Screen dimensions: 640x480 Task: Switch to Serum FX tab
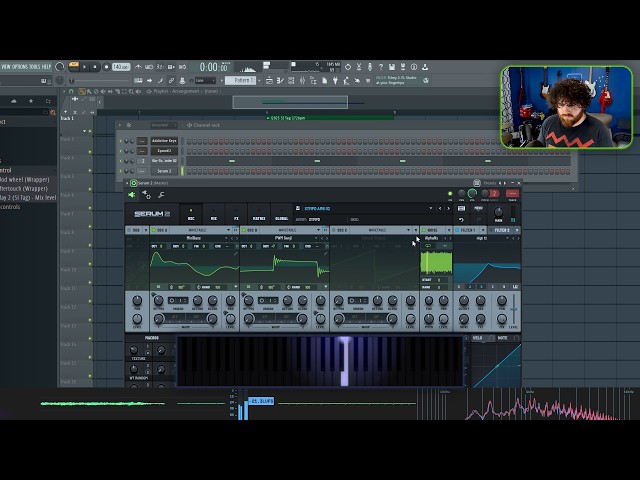pos(236,214)
